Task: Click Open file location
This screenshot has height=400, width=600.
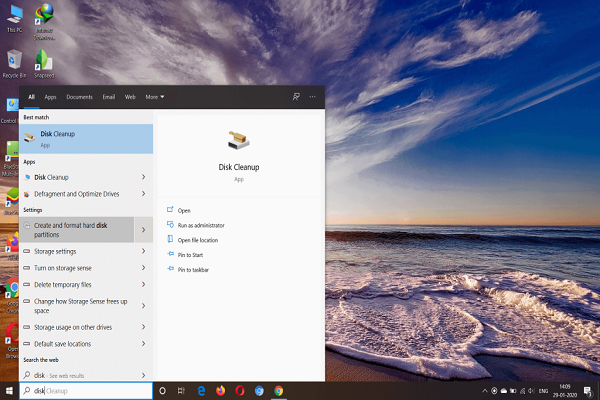Action: coord(197,240)
